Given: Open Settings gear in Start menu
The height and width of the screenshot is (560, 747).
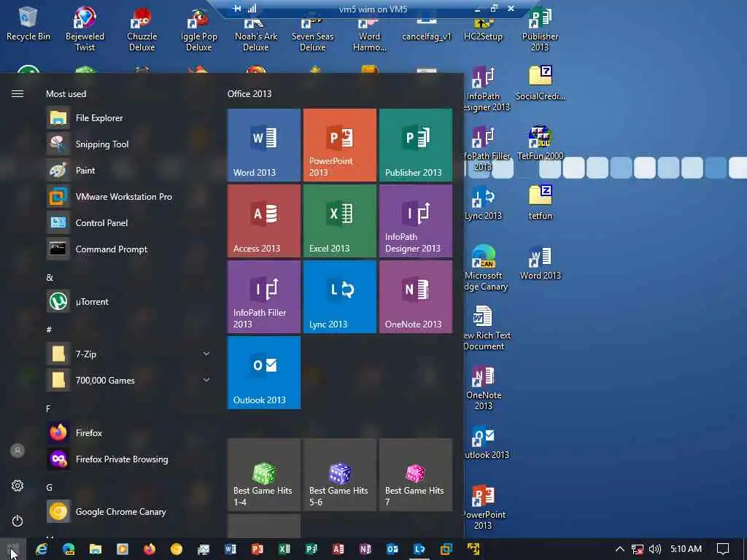Looking at the screenshot, I should 18,486.
